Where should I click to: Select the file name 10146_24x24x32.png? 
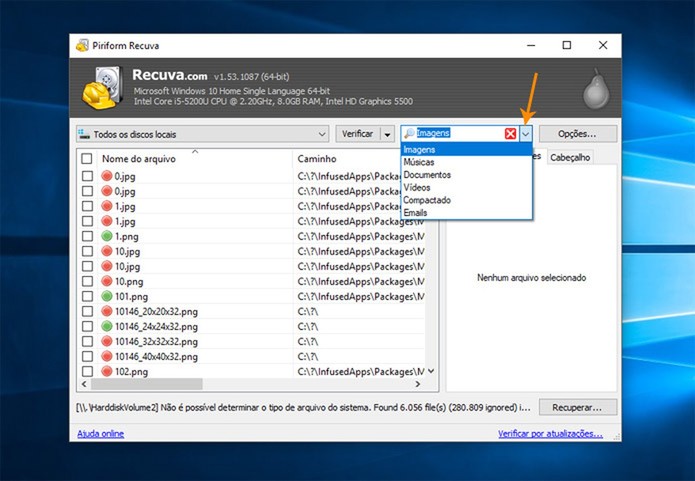click(156, 327)
